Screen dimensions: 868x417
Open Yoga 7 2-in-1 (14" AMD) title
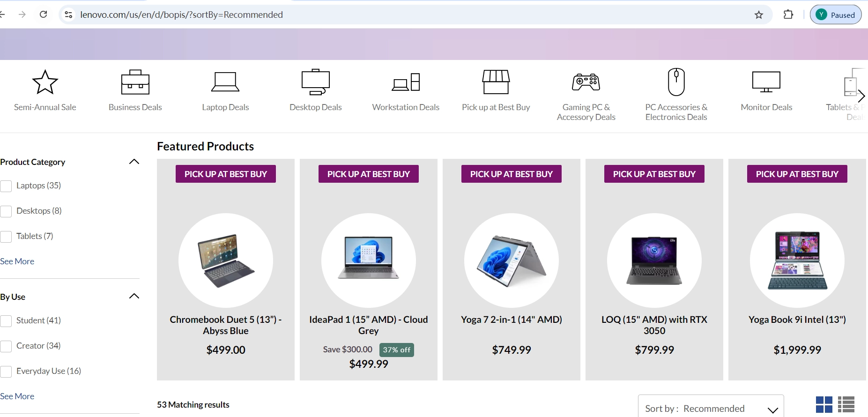coord(512,320)
